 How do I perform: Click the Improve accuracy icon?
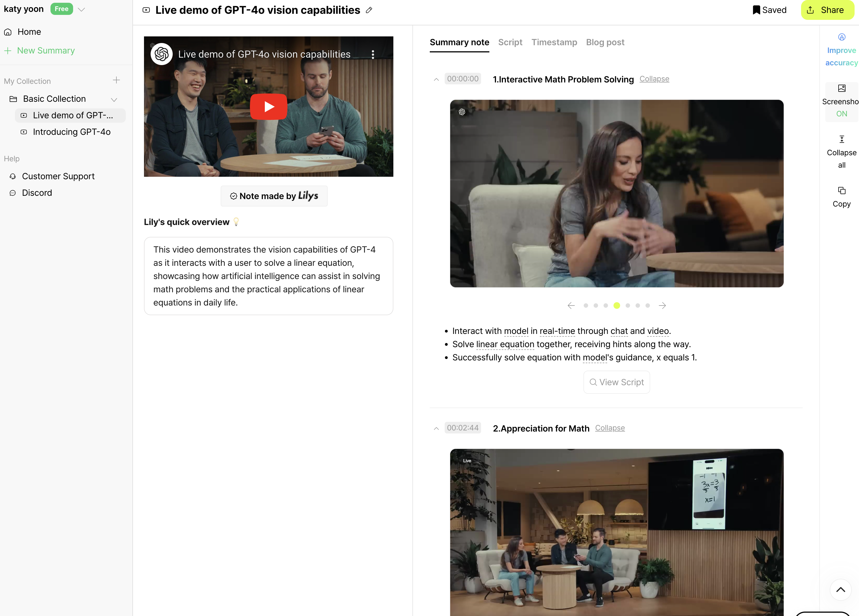coord(842,37)
